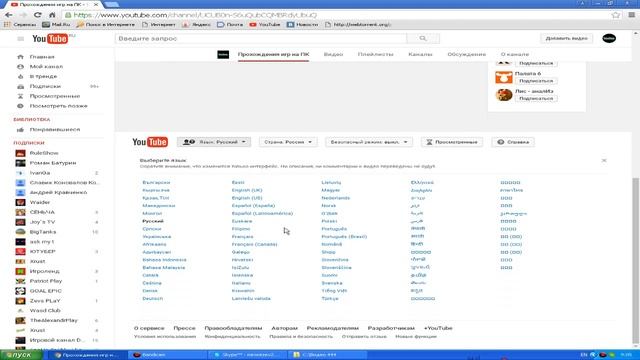Open В тренде in the sidebar
This screenshot has width=640, height=360.
[x=43, y=76]
